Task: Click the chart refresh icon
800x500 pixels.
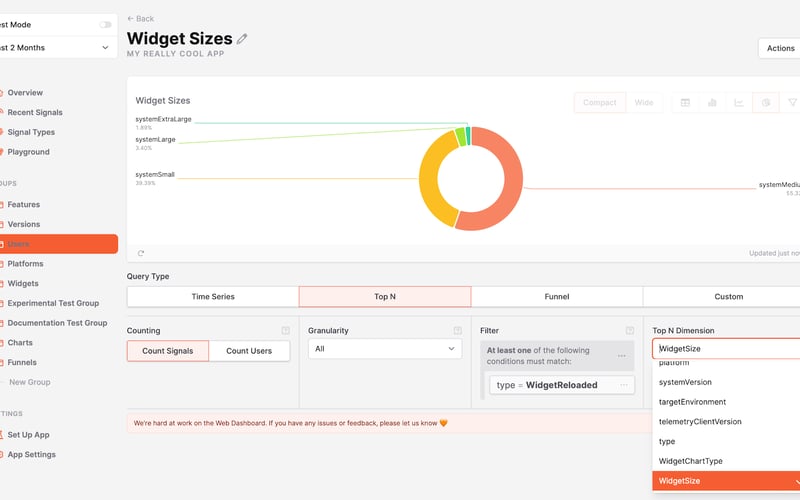Action: tap(141, 253)
